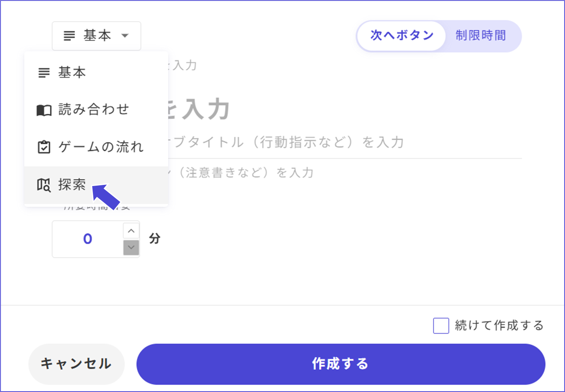The image size is (565, 392).
Task: Select 探索 from the type list
Action: (x=72, y=185)
